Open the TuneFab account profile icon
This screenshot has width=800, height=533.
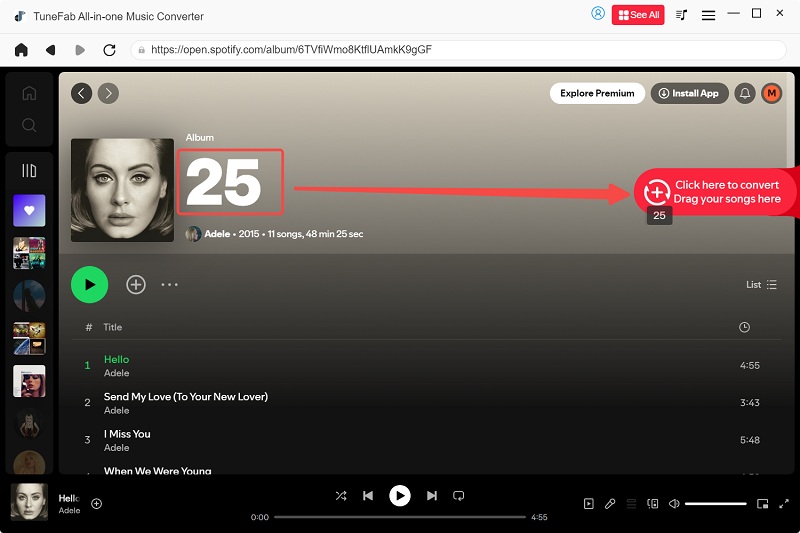[598, 14]
